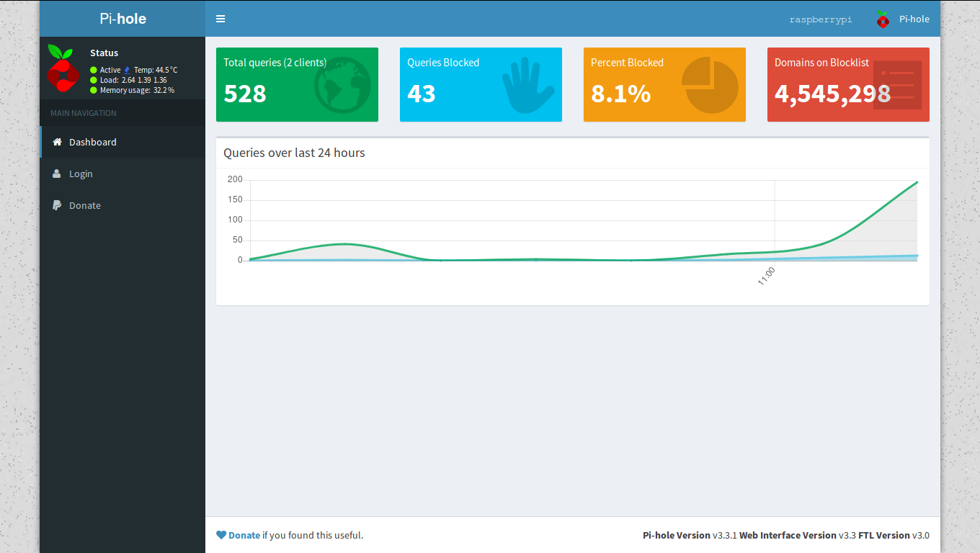Viewport: 980px width, 553px height.
Task: Click the Pi-hole raspberry logo in the sidebar
Action: pyautogui.click(x=63, y=68)
